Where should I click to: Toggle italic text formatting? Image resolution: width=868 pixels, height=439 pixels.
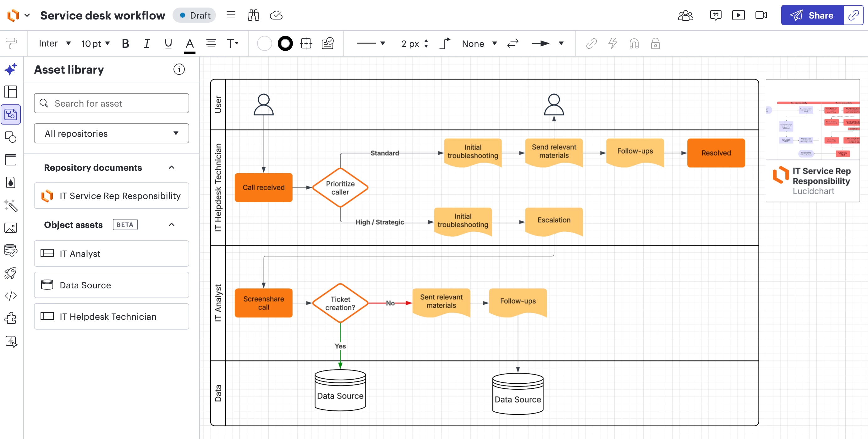pyautogui.click(x=146, y=43)
